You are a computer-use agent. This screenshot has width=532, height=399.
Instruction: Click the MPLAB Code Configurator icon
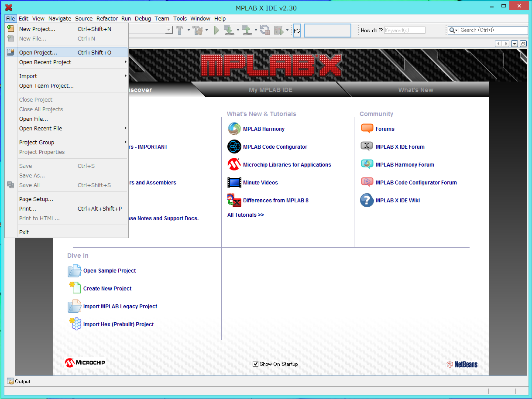click(x=234, y=147)
